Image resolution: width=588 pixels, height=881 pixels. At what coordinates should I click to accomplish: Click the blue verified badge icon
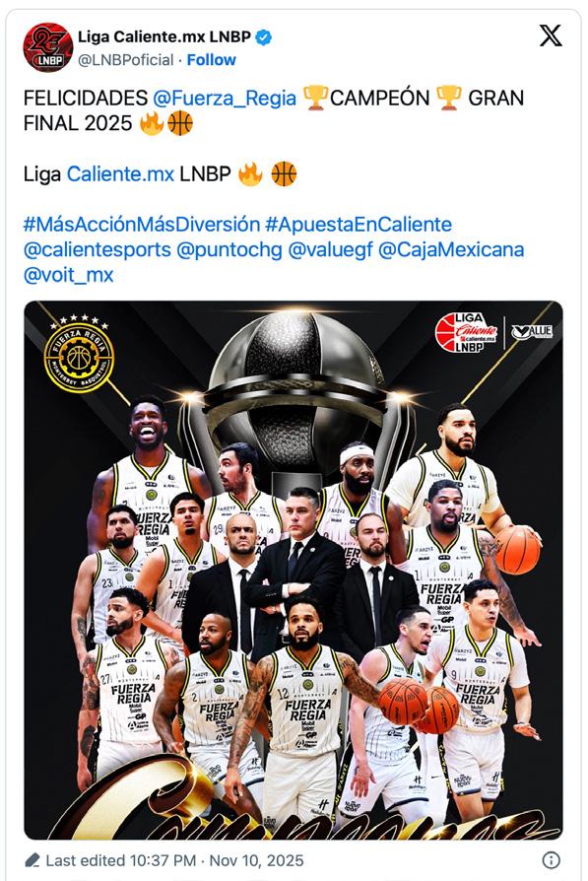[x=263, y=37]
